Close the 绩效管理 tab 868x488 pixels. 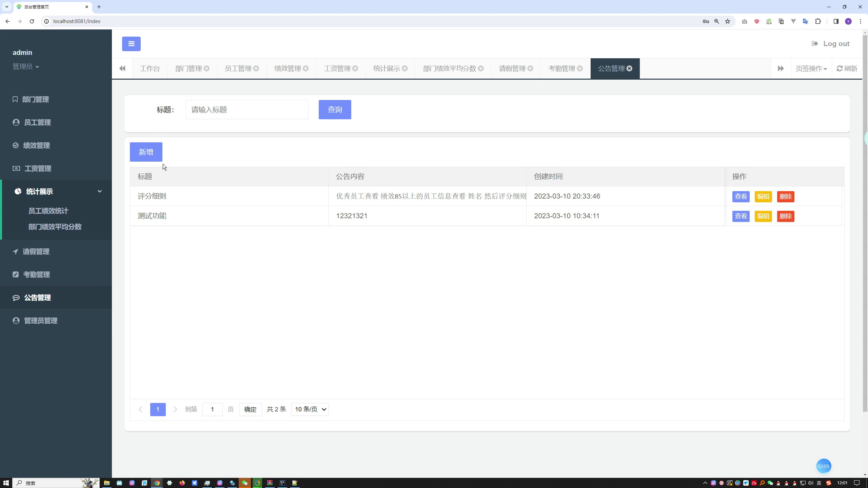tap(305, 68)
